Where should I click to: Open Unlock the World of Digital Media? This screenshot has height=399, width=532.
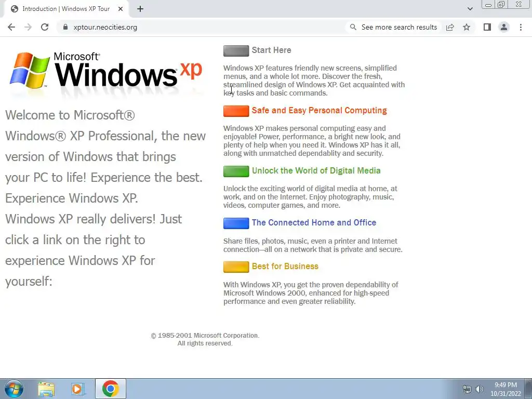(x=316, y=170)
